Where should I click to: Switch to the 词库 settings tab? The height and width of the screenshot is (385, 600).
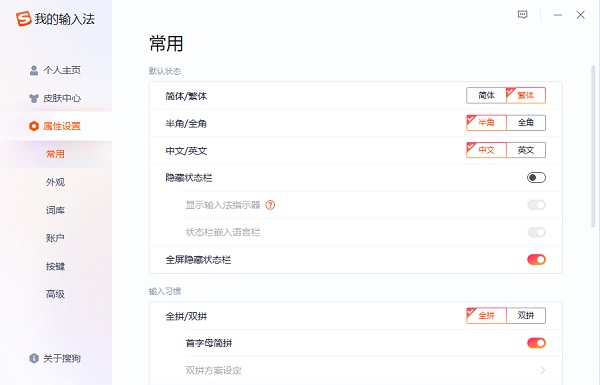pyautogui.click(x=55, y=210)
